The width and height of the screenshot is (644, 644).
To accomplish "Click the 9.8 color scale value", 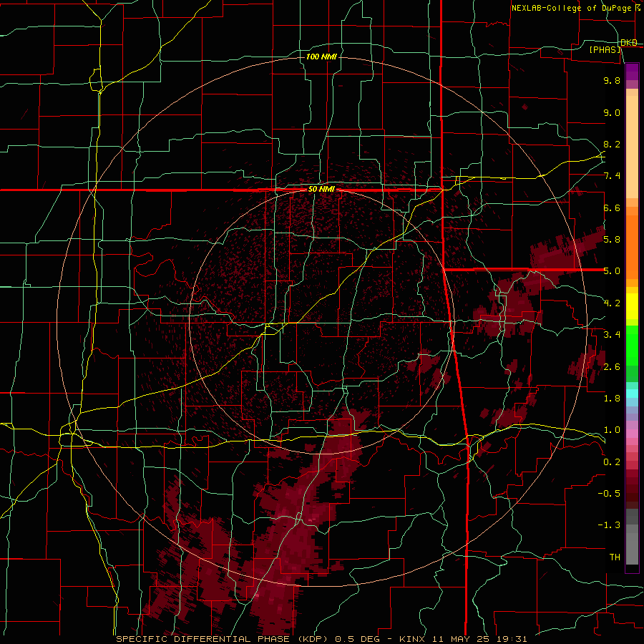I will pos(612,80).
